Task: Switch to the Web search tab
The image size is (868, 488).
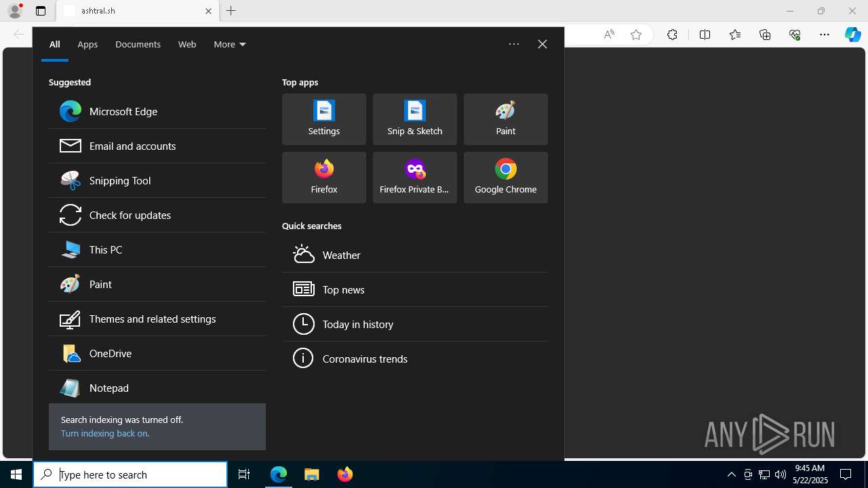Action: (x=187, y=44)
